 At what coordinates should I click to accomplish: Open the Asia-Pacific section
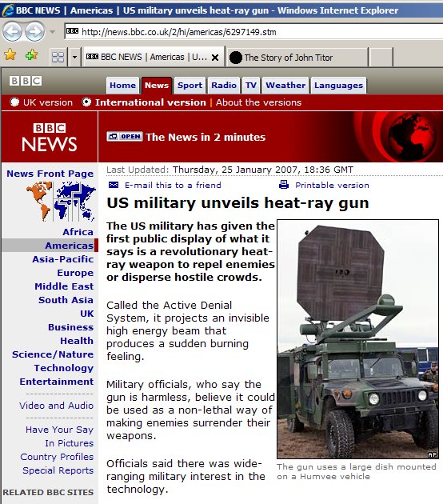63,259
